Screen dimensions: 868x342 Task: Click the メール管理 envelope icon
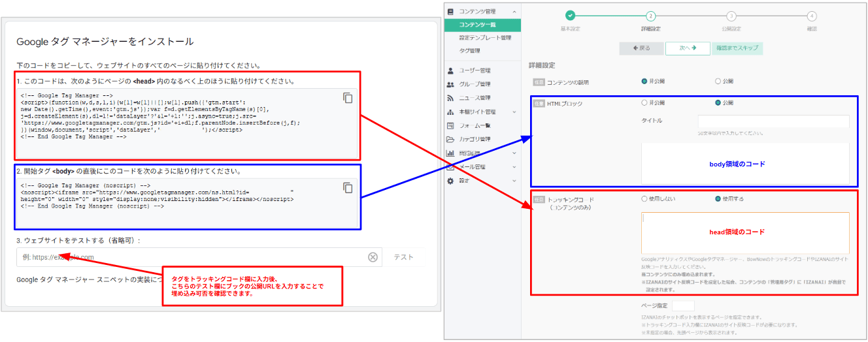pos(450,167)
